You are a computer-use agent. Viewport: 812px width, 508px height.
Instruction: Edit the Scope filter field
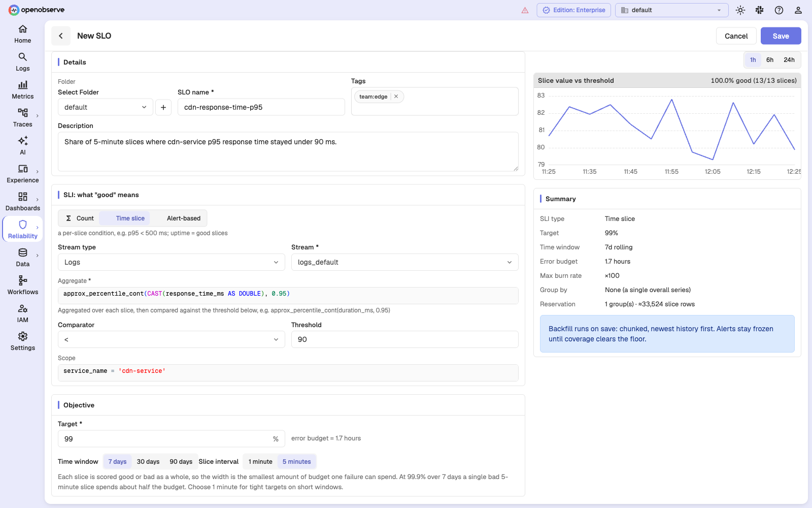click(x=288, y=373)
